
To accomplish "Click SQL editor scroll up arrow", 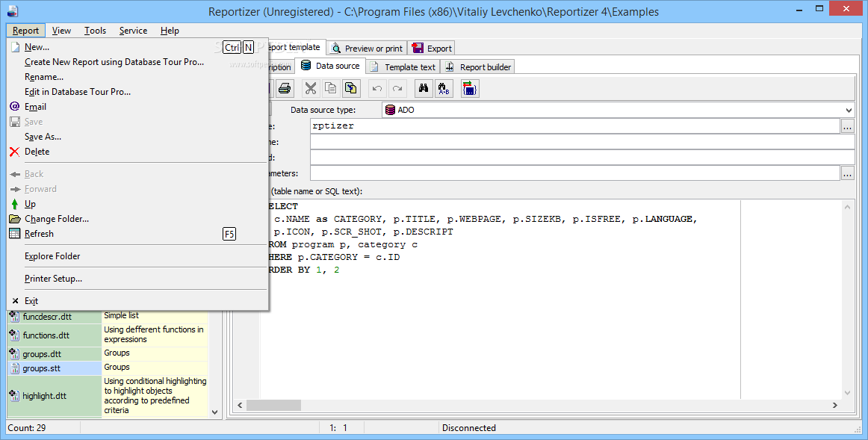I will pyautogui.click(x=848, y=206).
